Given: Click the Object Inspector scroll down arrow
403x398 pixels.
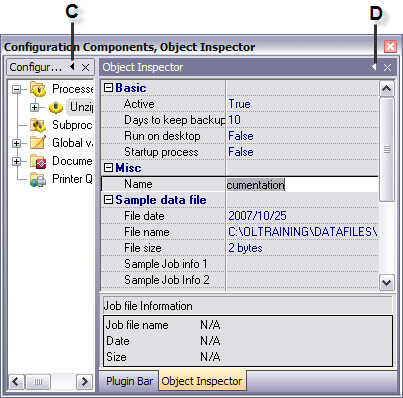Looking at the screenshot, I should pos(387,283).
